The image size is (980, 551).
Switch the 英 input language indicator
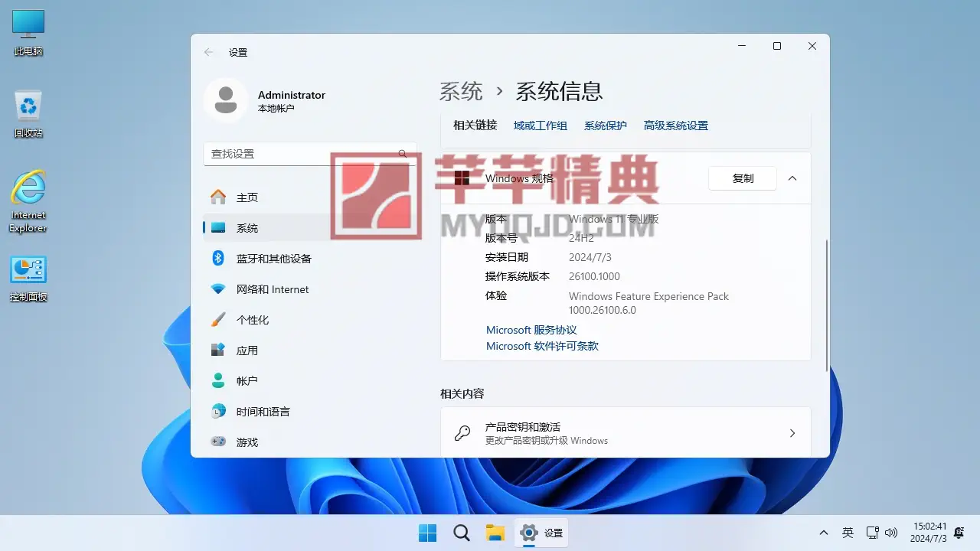coord(848,533)
